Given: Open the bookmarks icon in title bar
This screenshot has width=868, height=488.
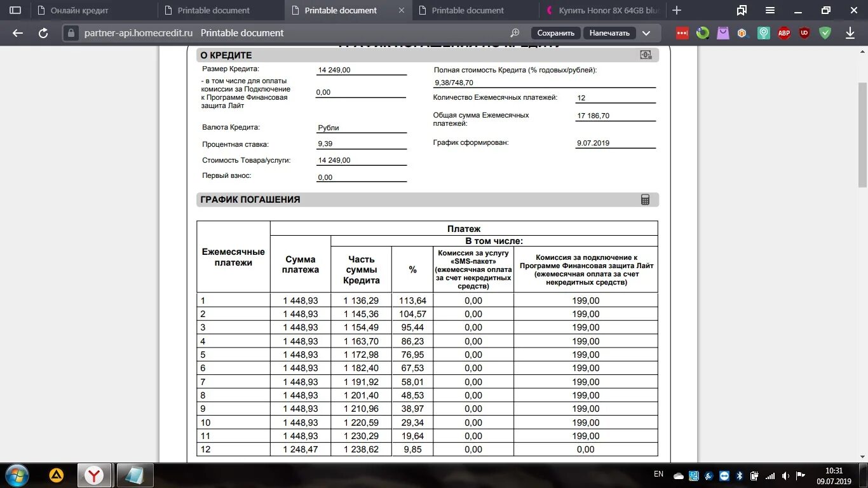Looking at the screenshot, I should coord(742,10).
